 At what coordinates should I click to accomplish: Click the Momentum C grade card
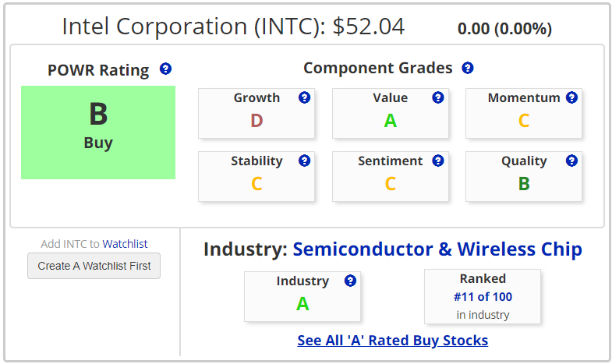(524, 113)
